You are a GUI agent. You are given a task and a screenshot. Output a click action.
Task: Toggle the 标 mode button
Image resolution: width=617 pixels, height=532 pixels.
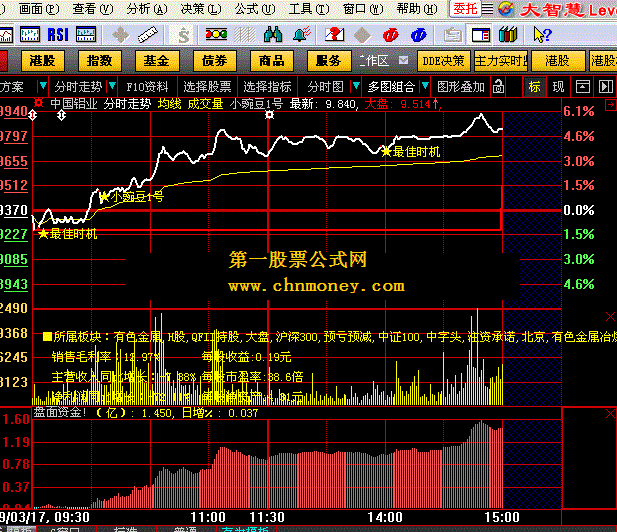534,87
